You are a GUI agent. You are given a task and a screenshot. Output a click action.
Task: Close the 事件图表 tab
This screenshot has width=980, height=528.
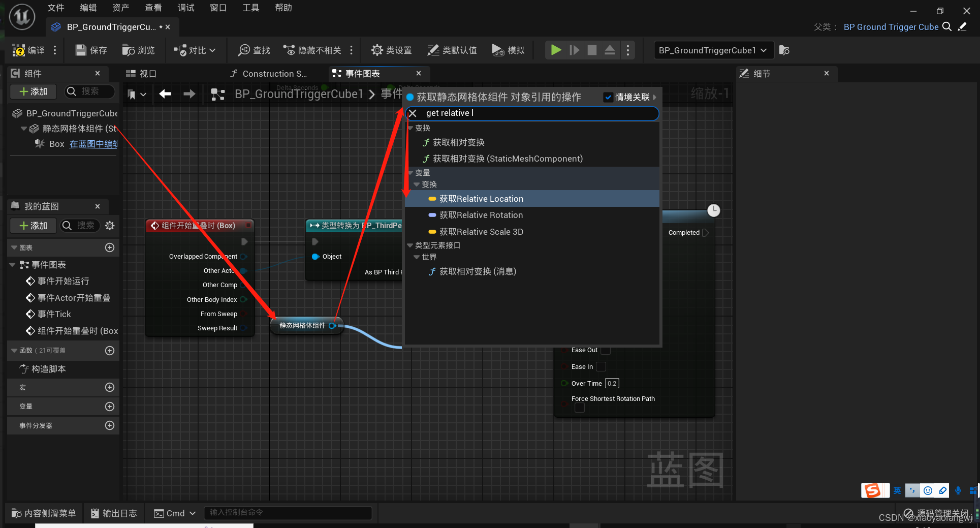(x=419, y=73)
